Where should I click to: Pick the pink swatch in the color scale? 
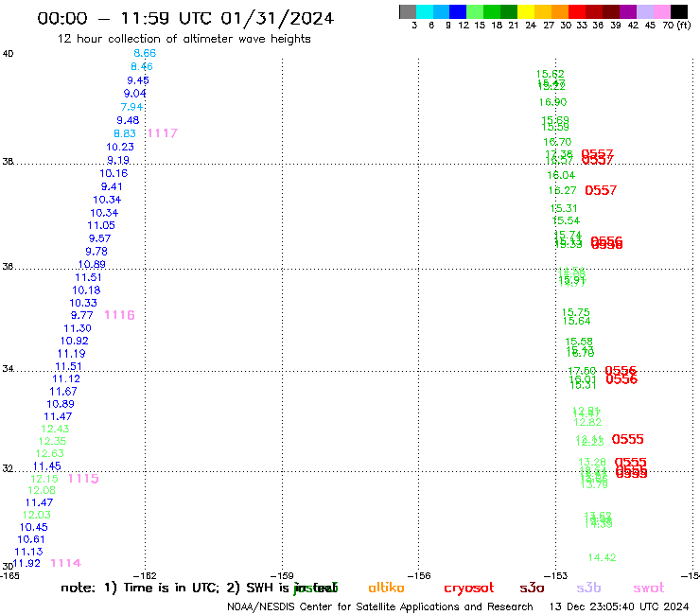point(662,11)
